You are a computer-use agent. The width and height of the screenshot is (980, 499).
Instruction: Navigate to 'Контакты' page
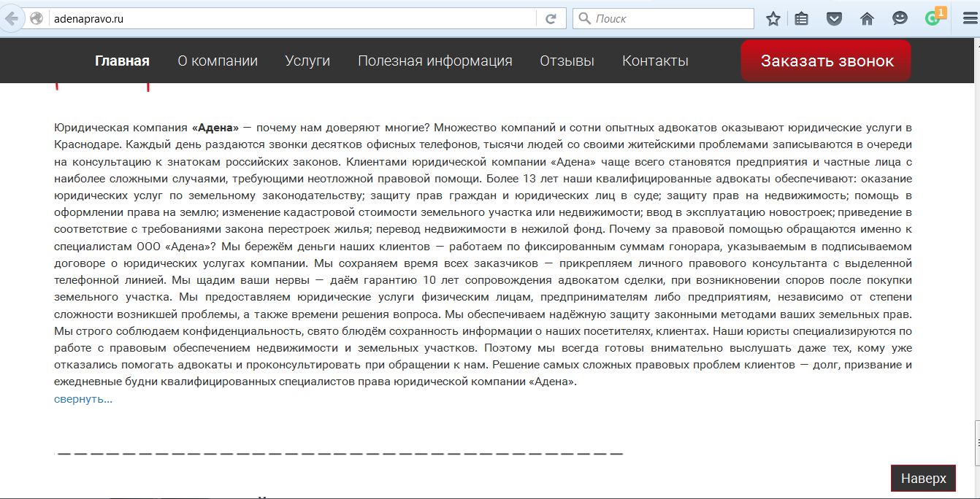(x=655, y=61)
